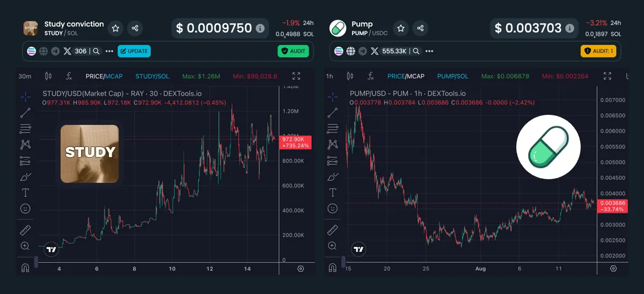The height and width of the screenshot is (294, 644).
Task: Select the crosshair cursor tool in the PUMP chart
Action: 333,97
